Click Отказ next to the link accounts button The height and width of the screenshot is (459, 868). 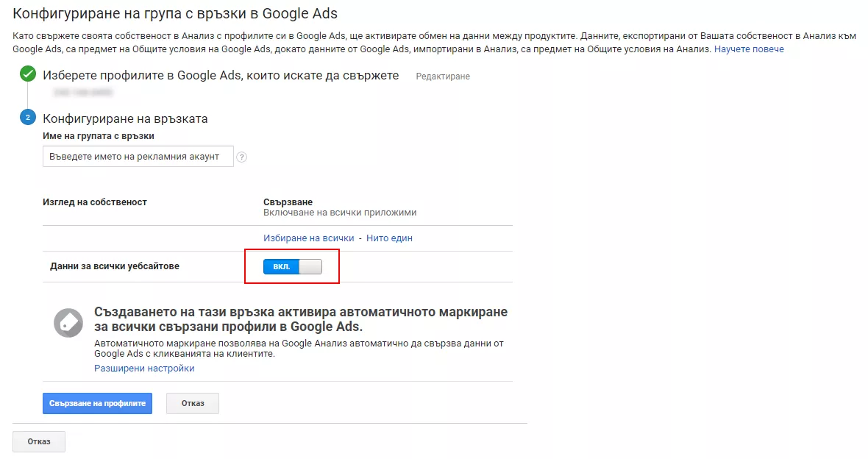[x=193, y=403]
